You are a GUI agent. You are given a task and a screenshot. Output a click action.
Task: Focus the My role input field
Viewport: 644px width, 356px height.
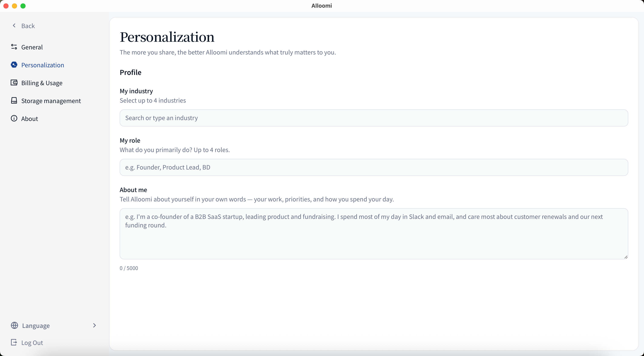[x=374, y=167]
